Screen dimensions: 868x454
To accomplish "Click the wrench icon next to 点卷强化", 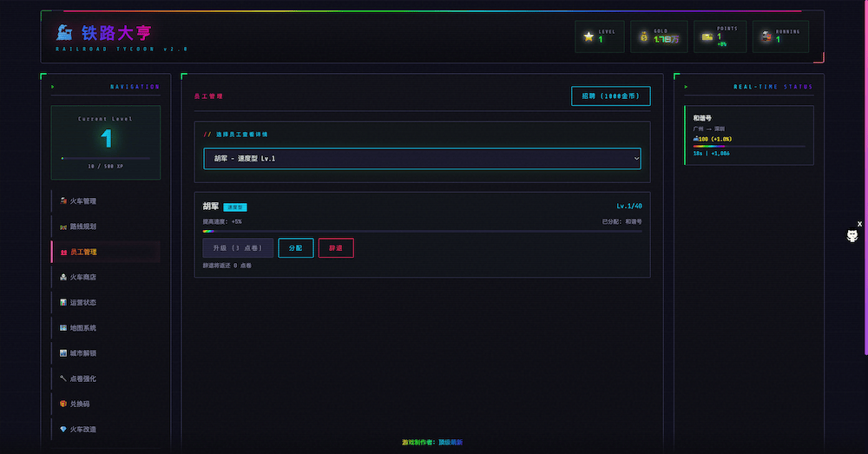I will (63, 378).
